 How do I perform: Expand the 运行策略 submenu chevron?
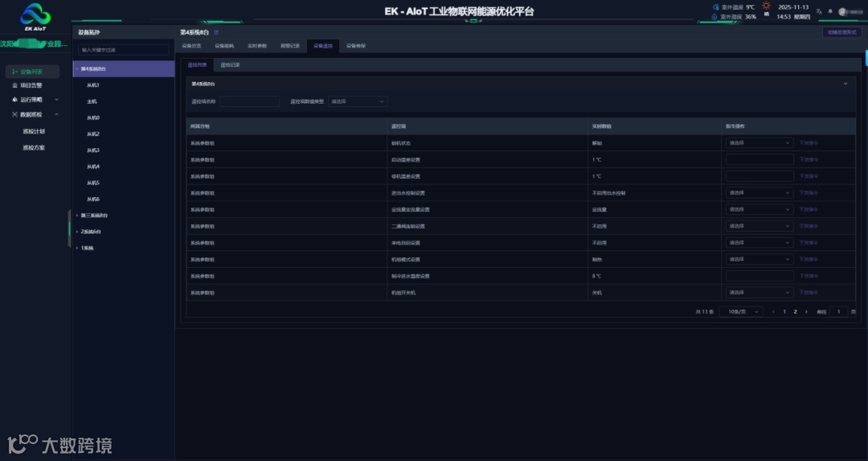click(x=56, y=100)
